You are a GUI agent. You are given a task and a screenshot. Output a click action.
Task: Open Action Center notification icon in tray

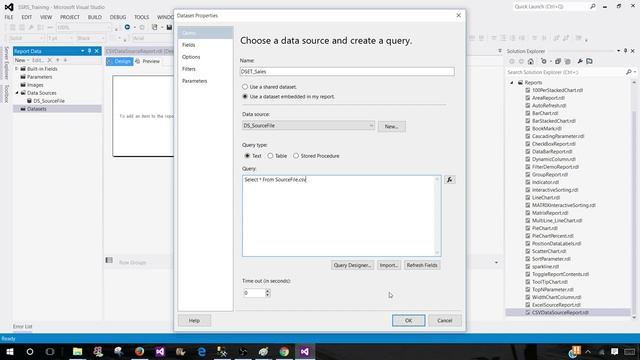pos(615,351)
